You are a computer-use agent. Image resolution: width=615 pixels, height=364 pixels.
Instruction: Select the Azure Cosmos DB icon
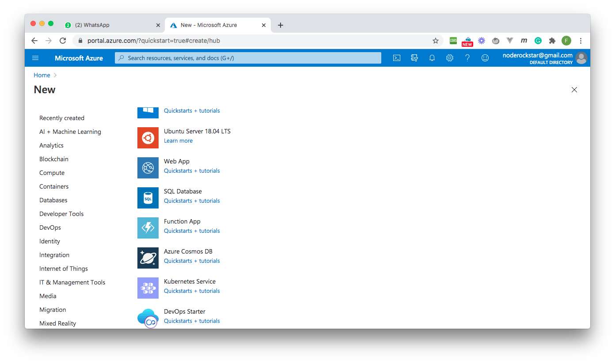tap(148, 258)
